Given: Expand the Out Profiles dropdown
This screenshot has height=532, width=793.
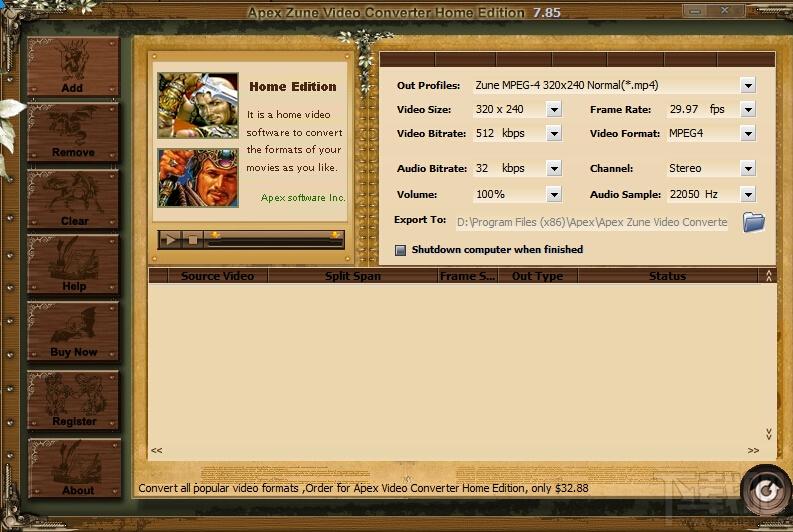Looking at the screenshot, I should tap(748, 85).
